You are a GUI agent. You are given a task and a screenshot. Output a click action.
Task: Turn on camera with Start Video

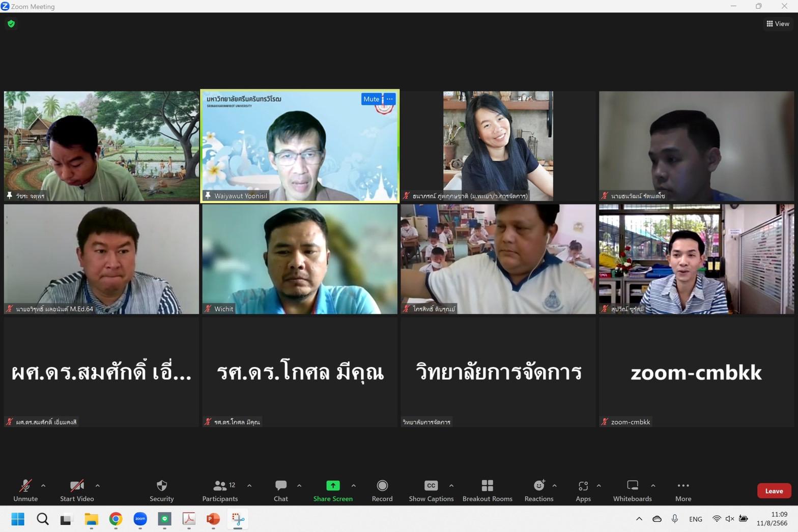[x=77, y=490]
